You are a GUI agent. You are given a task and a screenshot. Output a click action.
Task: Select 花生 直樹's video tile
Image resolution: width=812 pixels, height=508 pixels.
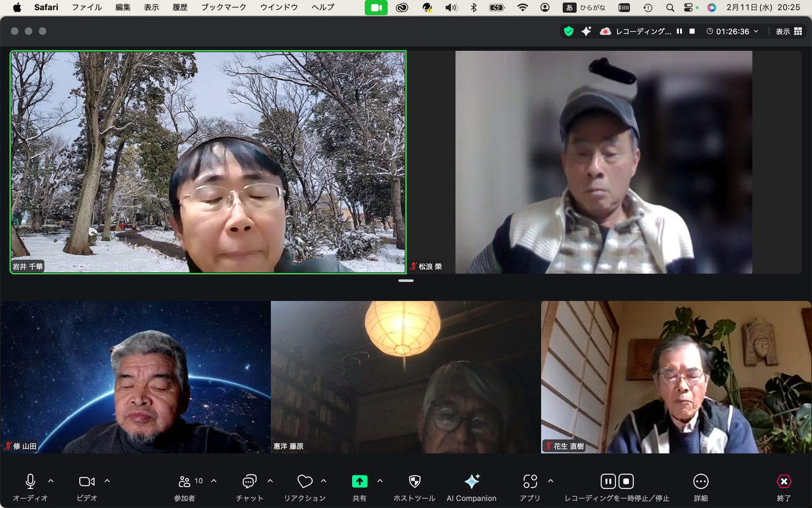pos(676,377)
